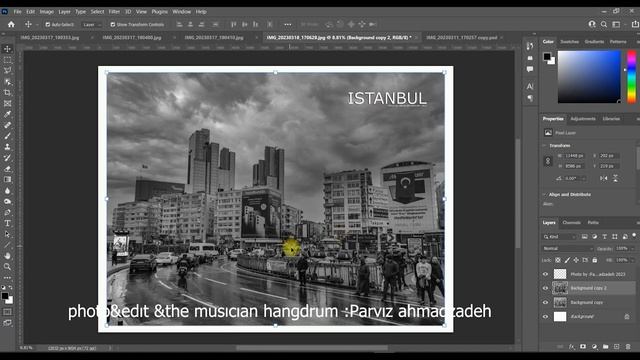Select the Pen tool

[7, 212]
